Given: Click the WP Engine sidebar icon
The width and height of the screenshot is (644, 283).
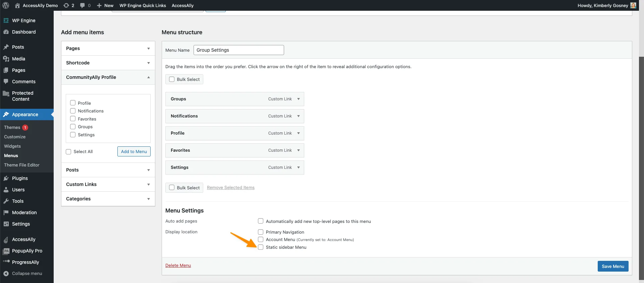Looking at the screenshot, I should pos(6,20).
